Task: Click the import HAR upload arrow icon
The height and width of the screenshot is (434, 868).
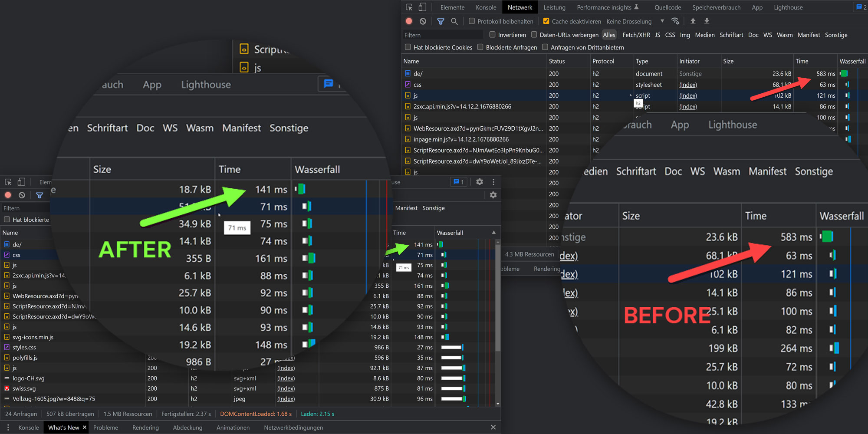Action: click(693, 21)
